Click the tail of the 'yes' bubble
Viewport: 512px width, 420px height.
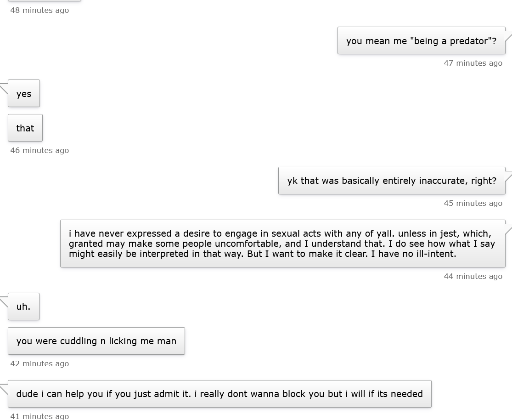pyautogui.click(x=4, y=89)
